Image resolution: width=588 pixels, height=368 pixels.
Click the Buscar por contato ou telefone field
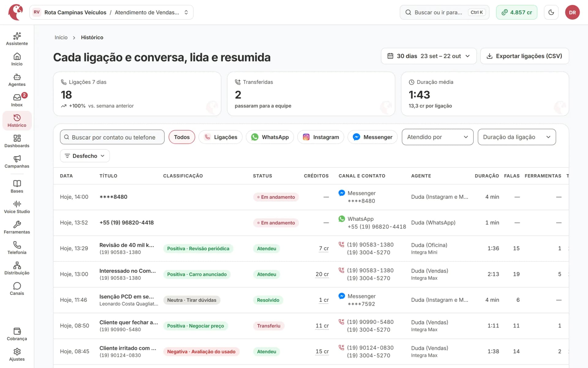tap(112, 137)
